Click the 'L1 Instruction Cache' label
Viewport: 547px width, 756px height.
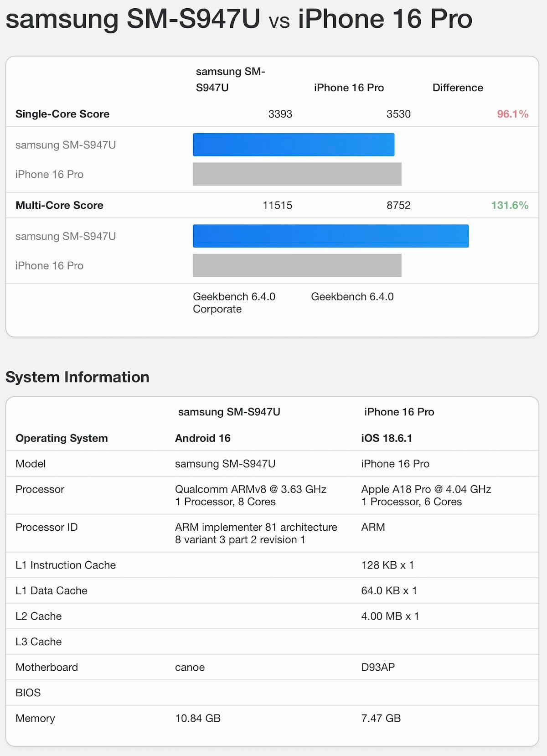coord(66,565)
